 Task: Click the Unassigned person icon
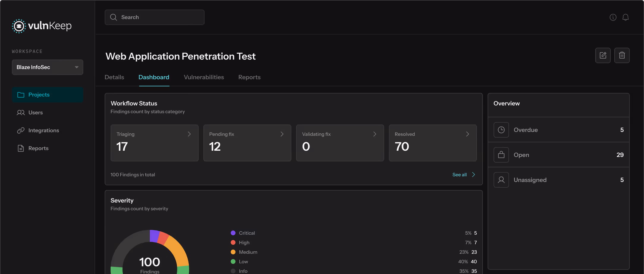501,180
